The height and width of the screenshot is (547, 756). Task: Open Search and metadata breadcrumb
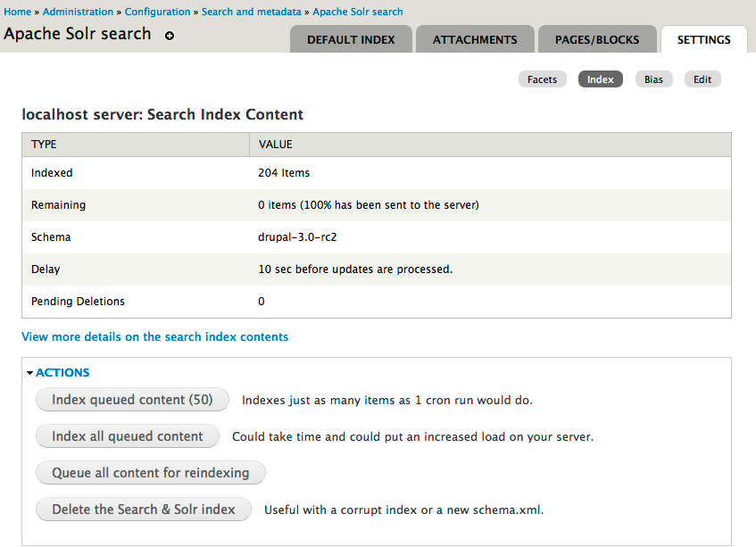pyautogui.click(x=251, y=12)
